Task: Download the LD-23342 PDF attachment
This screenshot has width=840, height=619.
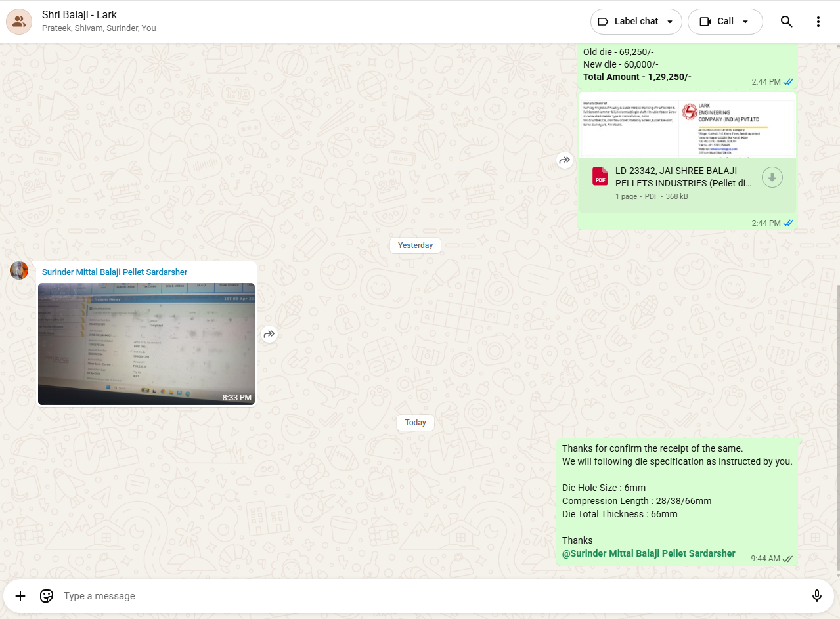Action: (x=772, y=177)
